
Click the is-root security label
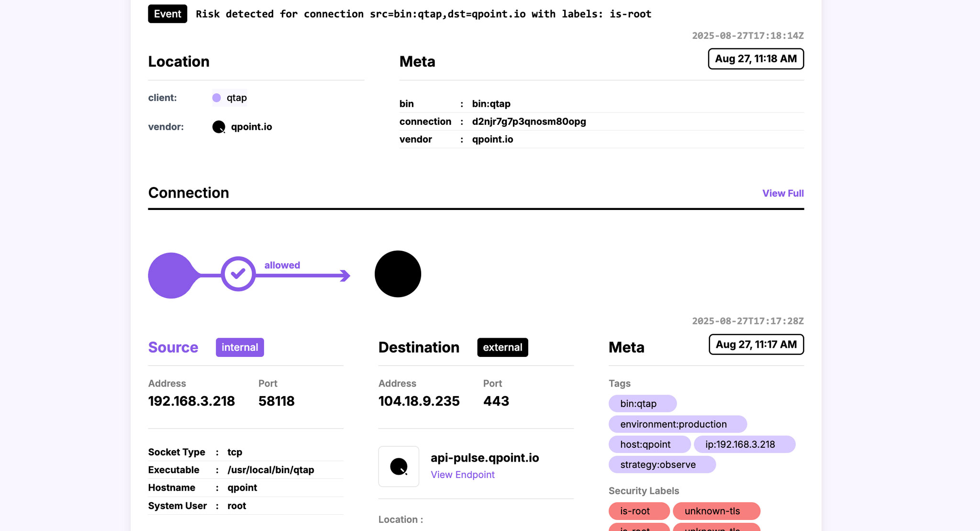pos(639,511)
